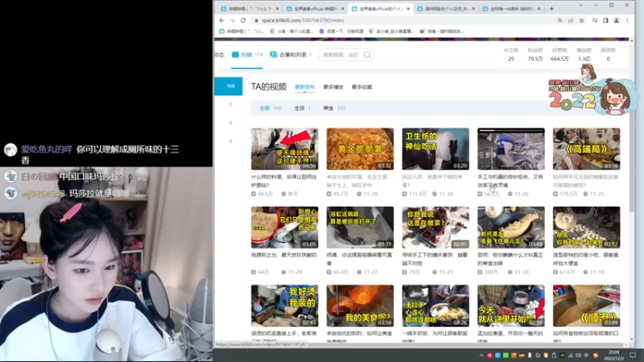This screenshot has width=644, height=362.
Task: Switch to the fifth browser tab
Action: [512, 9]
